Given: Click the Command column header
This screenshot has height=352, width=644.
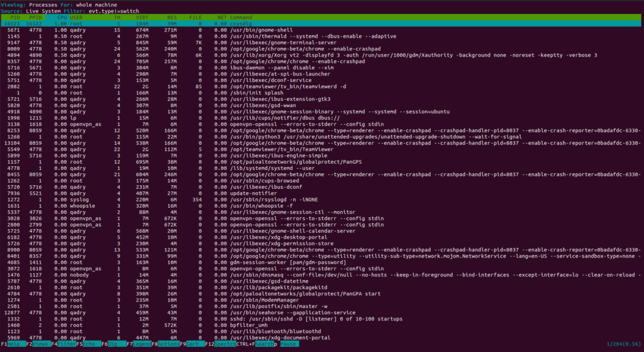Looking at the screenshot, I should click(241, 18).
